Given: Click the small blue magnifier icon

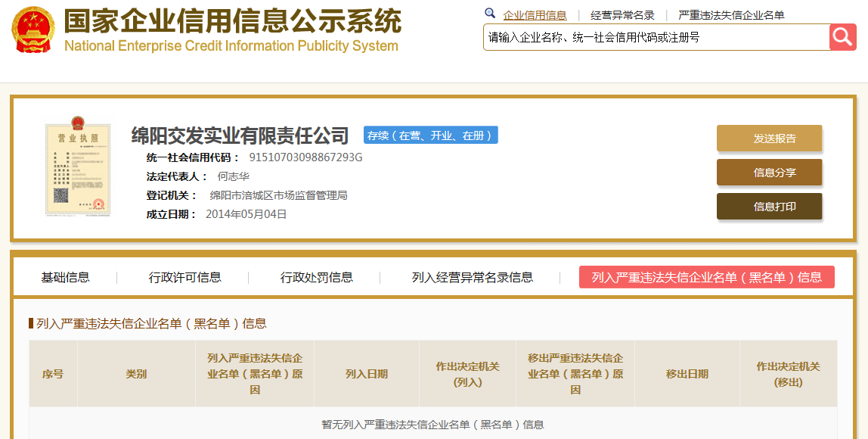Looking at the screenshot, I should point(490,14).
